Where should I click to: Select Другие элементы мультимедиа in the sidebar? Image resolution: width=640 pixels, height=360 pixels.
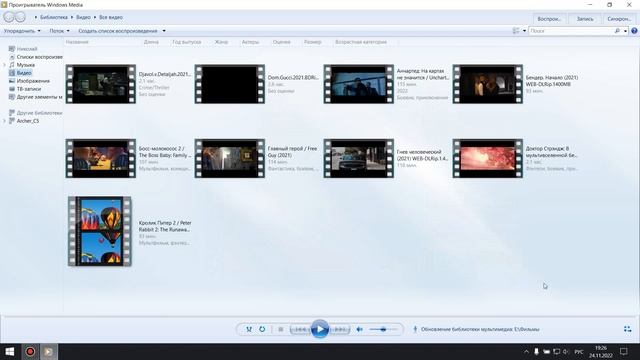point(36,97)
